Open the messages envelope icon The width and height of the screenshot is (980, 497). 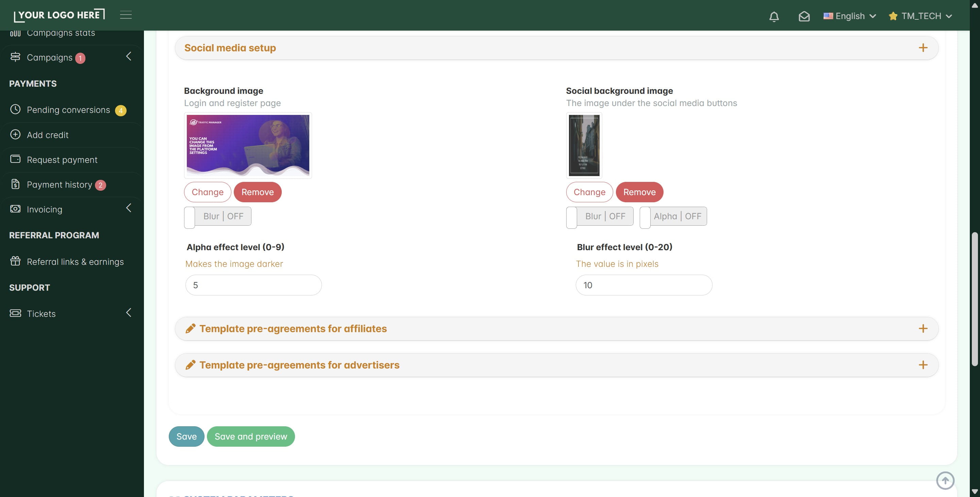click(x=804, y=16)
